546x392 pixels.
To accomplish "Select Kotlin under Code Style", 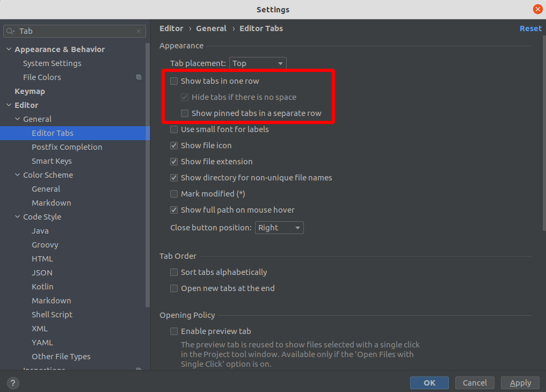I will click(42, 287).
